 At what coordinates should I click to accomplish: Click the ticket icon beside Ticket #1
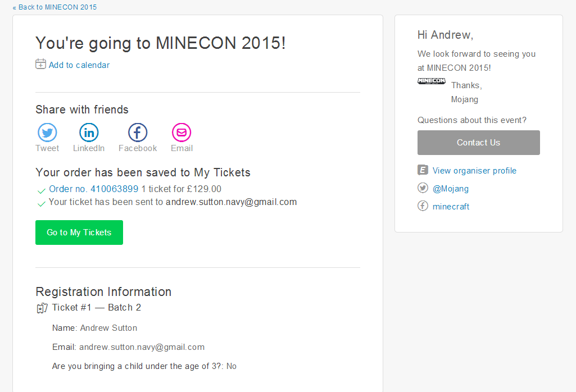42,308
